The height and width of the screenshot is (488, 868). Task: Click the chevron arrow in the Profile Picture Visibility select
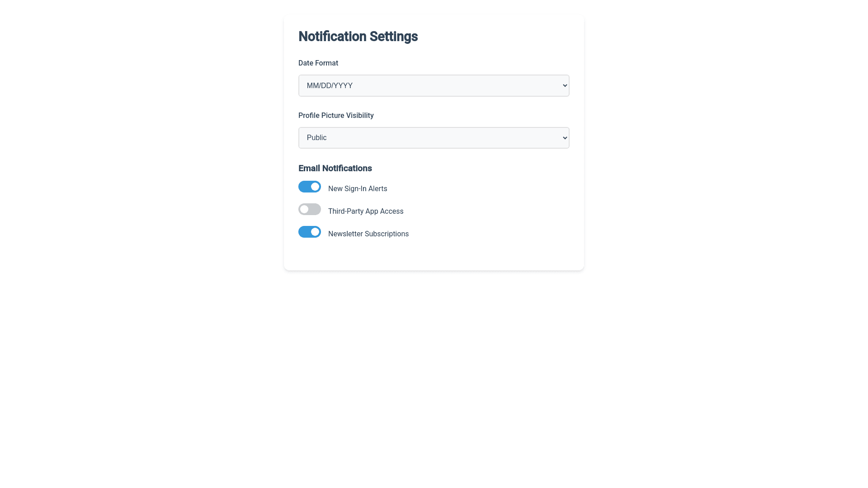coord(565,138)
